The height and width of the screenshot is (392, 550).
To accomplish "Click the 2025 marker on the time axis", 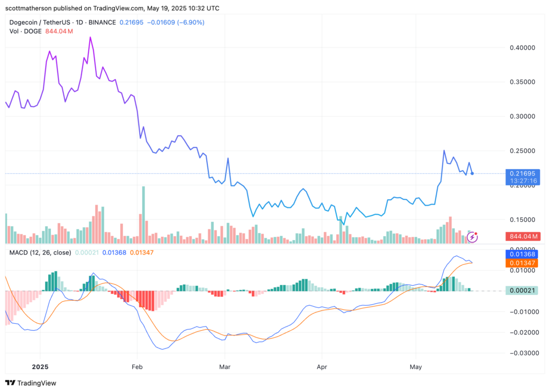I will tap(41, 367).
